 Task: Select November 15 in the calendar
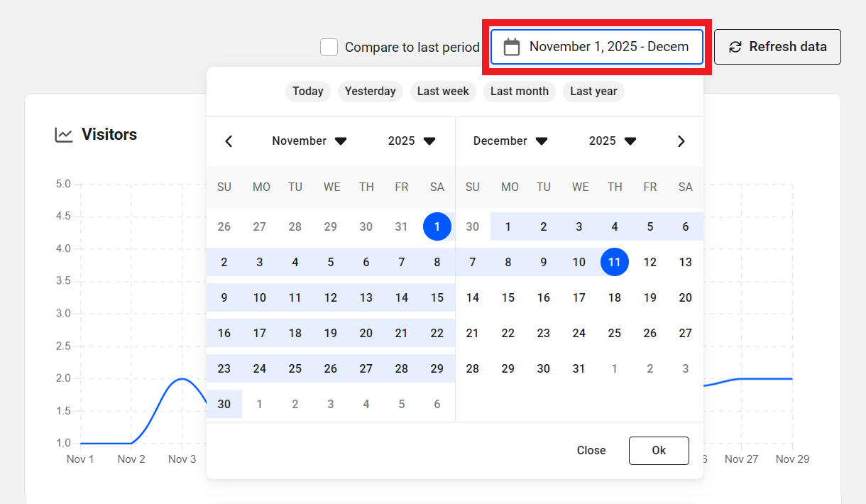pyautogui.click(x=437, y=297)
